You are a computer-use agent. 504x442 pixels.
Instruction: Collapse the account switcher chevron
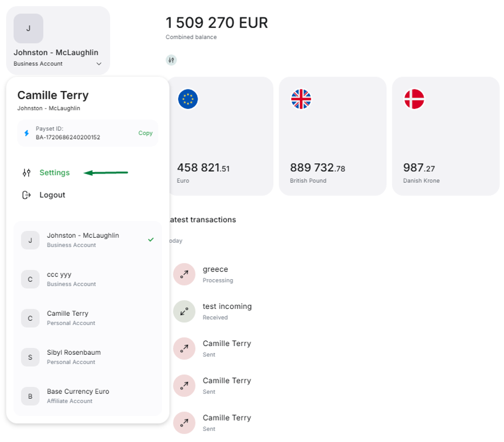tap(99, 64)
